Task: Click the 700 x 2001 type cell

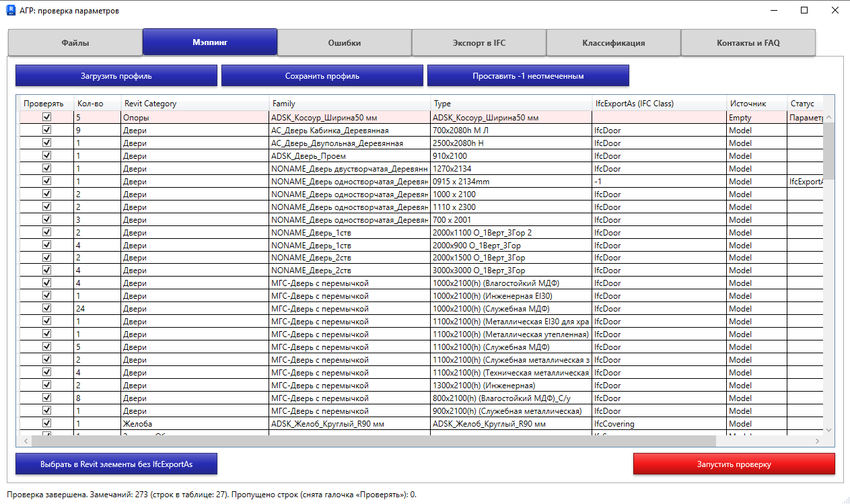Action: (511, 219)
